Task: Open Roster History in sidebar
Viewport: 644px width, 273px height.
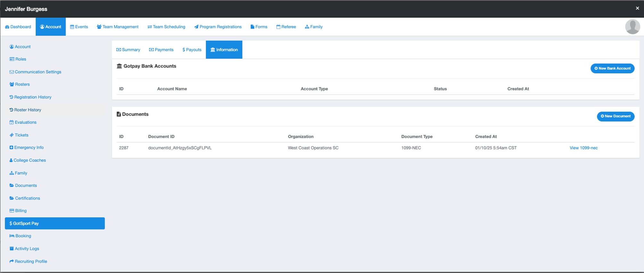Action: (x=25, y=110)
